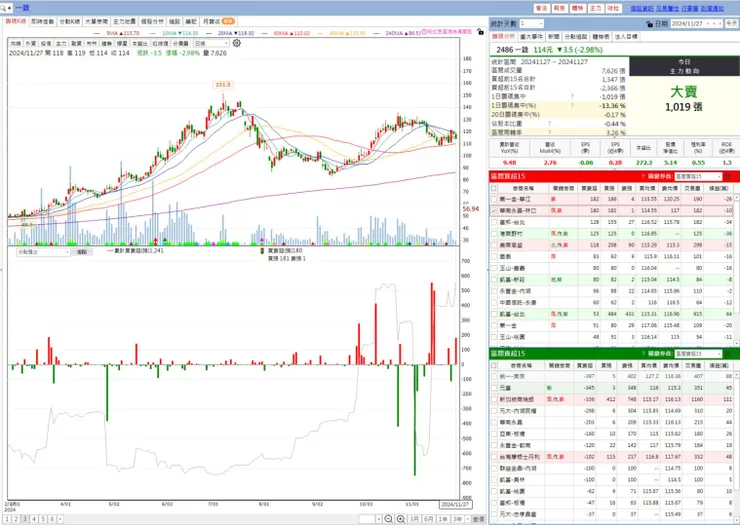The width and height of the screenshot is (740, 525).
Task: Set chart range to 3月
Action: tap(414, 519)
